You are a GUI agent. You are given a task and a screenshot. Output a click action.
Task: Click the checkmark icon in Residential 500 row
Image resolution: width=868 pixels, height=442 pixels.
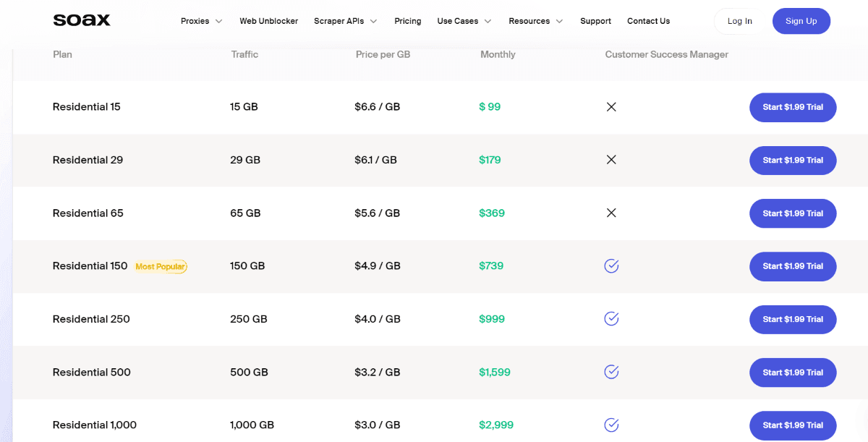click(611, 372)
